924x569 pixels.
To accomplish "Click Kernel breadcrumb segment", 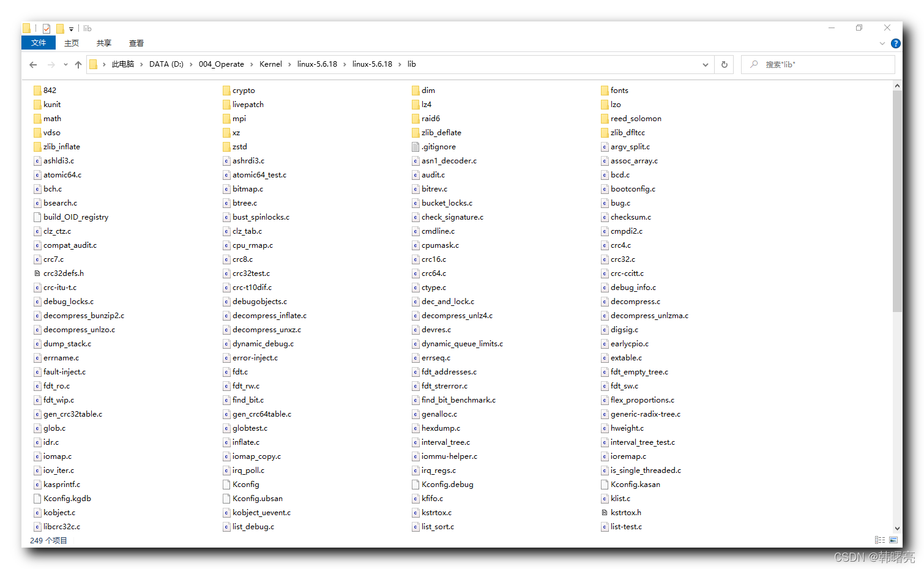I will click(270, 64).
